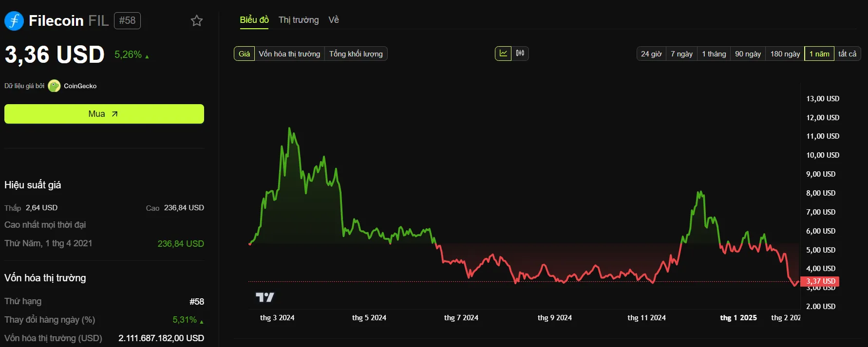
Task: Click the TradingView logo on chart
Action: point(265,297)
